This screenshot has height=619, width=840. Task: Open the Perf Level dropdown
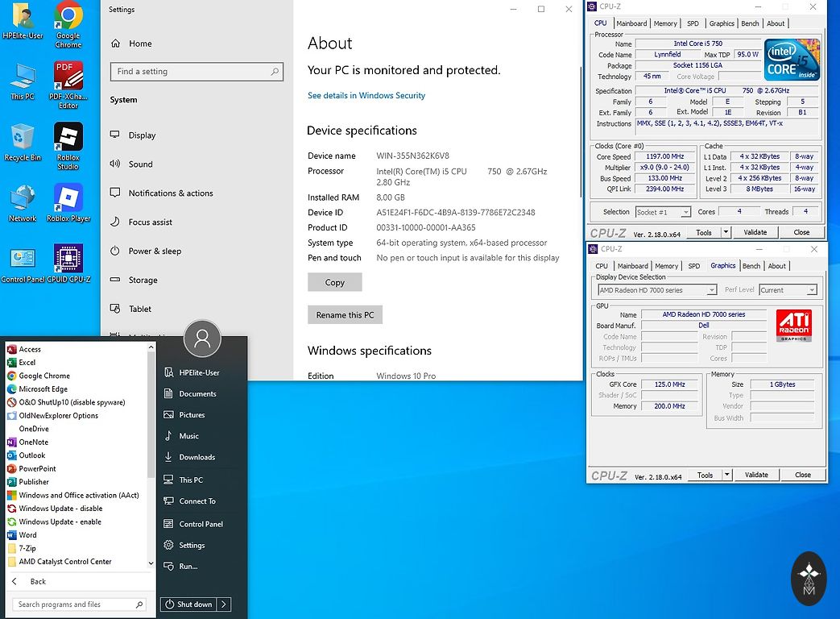[x=788, y=290]
